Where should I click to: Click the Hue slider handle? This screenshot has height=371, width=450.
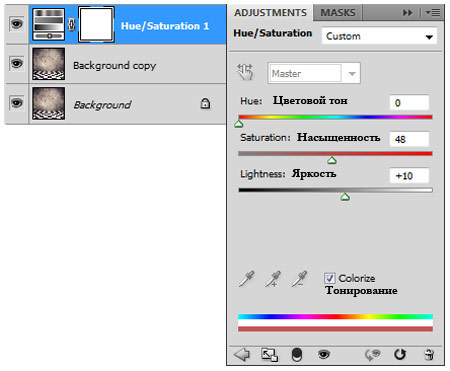point(239,124)
